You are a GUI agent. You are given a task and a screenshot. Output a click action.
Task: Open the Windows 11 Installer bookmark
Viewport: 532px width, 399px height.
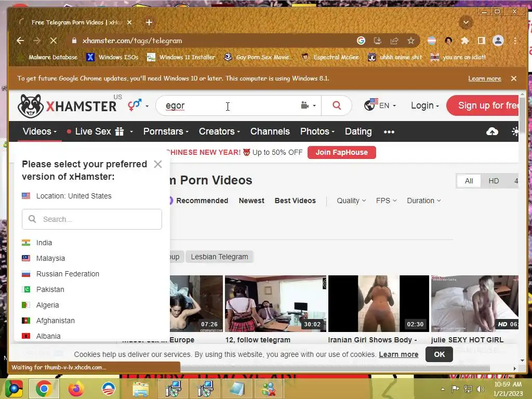coord(181,57)
